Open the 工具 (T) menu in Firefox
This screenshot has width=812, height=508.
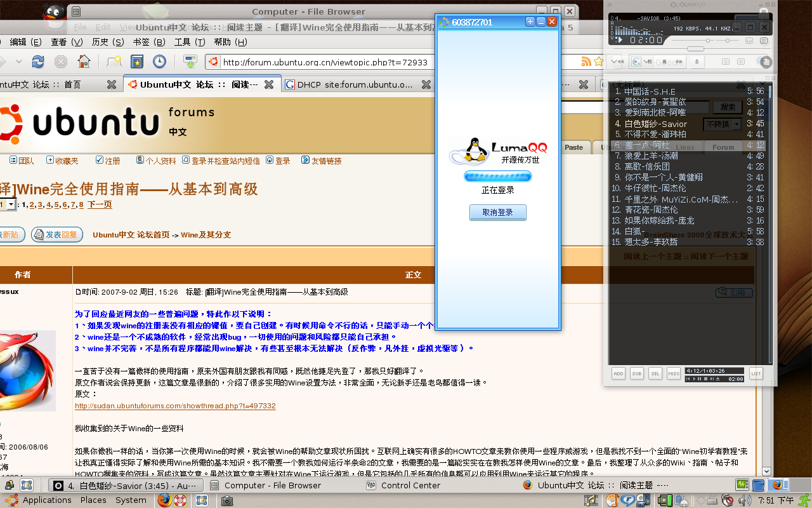[x=190, y=42]
